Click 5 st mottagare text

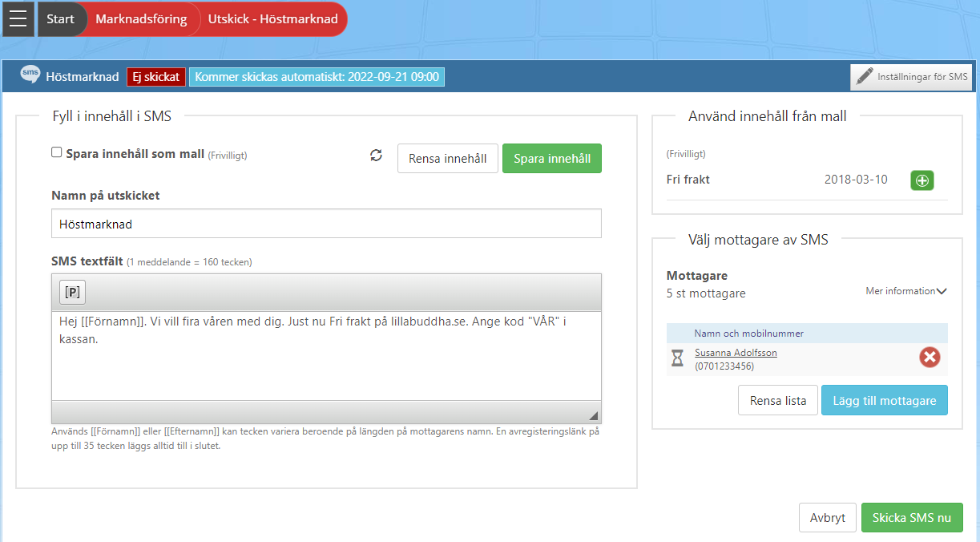tap(706, 293)
